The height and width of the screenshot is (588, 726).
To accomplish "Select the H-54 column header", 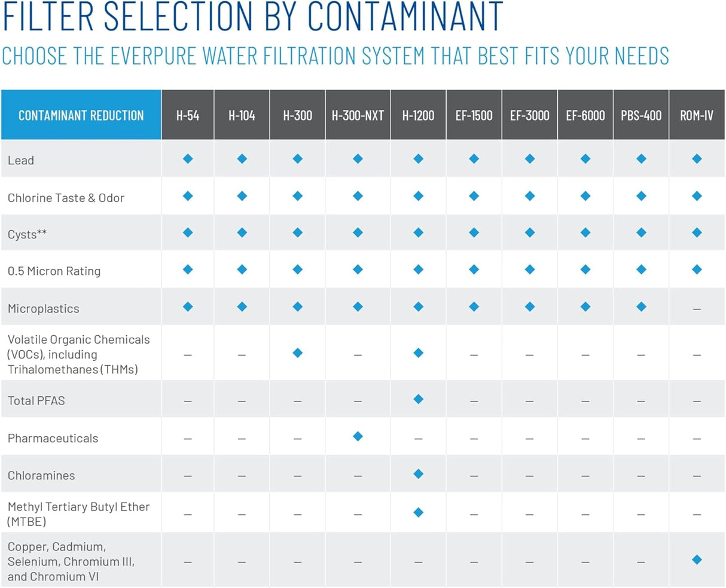I will click(x=188, y=115).
